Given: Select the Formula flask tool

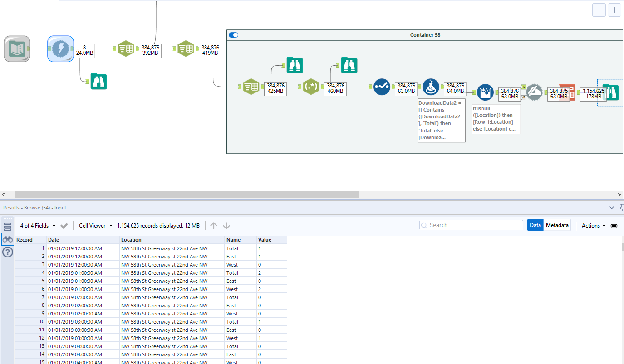Looking at the screenshot, I should tap(431, 87).
